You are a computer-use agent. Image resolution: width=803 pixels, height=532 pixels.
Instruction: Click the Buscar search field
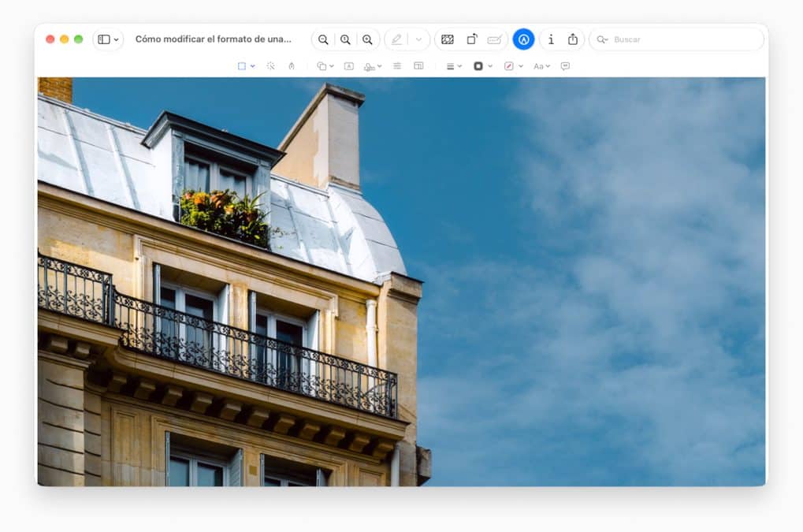676,39
